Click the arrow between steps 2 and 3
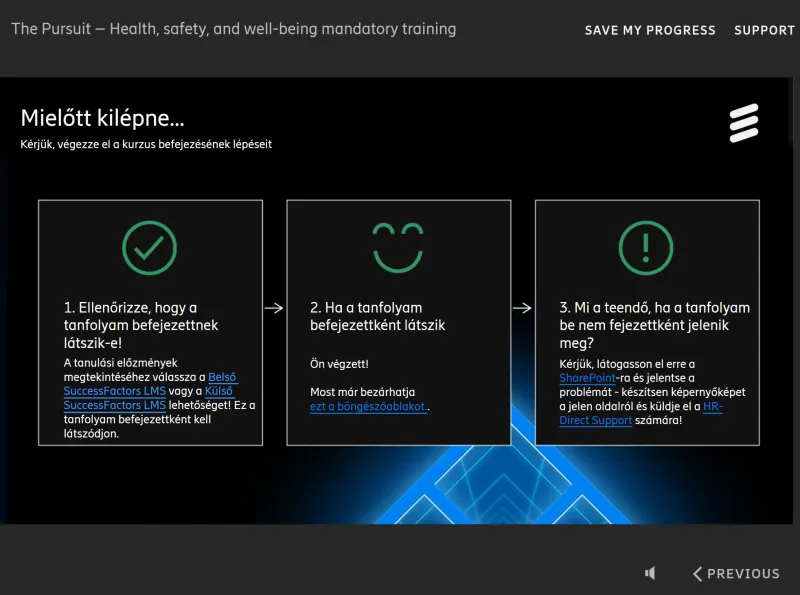This screenshot has width=800, height=595. tap(522, 308)
